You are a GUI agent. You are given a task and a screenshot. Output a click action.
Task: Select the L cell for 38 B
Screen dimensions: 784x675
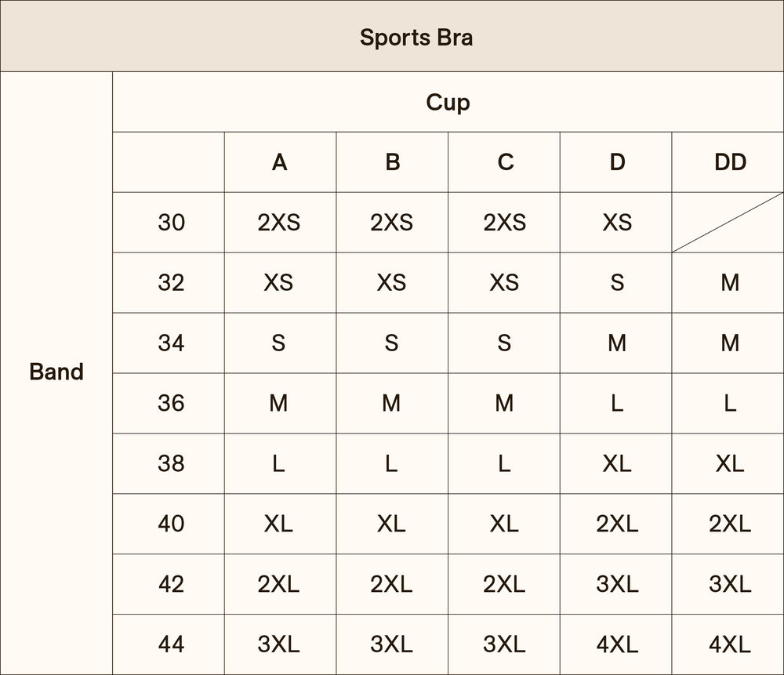point(391,463)
